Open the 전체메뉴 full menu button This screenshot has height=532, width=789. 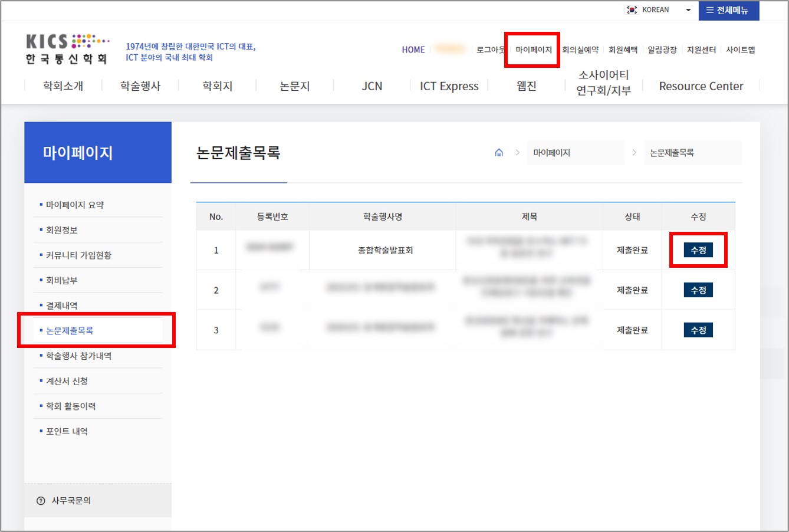coord(728,10)
